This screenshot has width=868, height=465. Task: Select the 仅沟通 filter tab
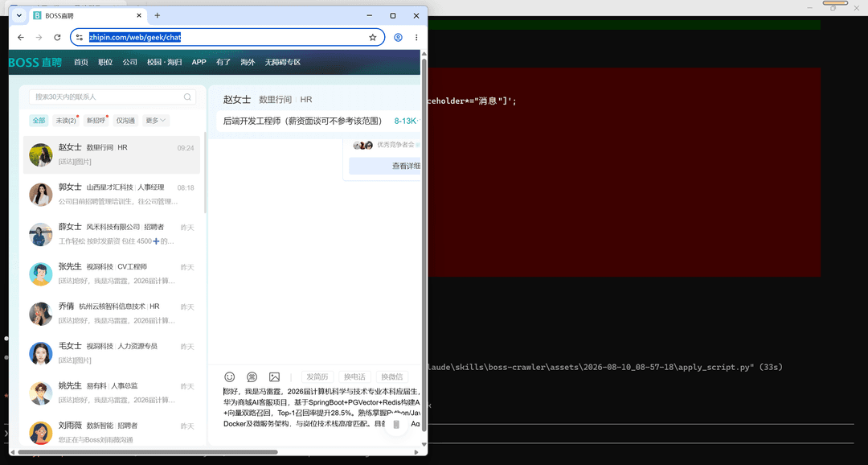click(125, 120)
